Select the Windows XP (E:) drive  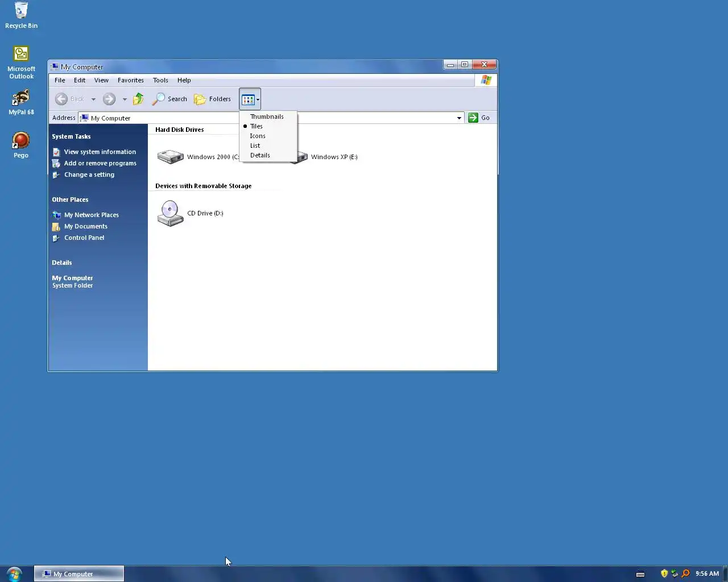tap(324, 157)
